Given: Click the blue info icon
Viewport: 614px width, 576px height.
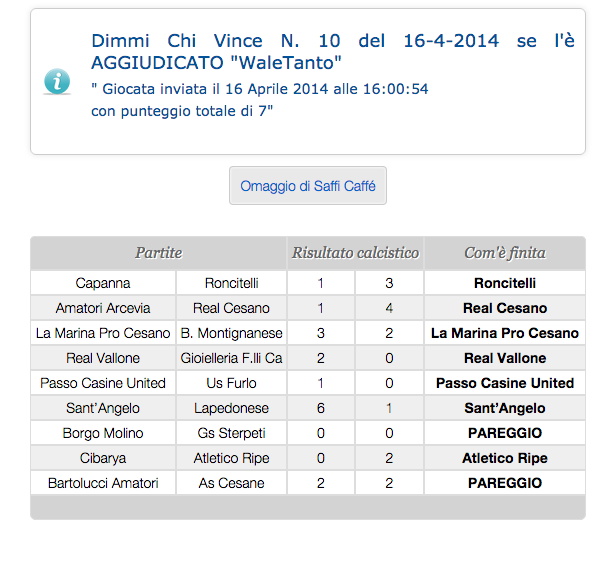Looking at the screenshot, I should click(x=57, y=81).
